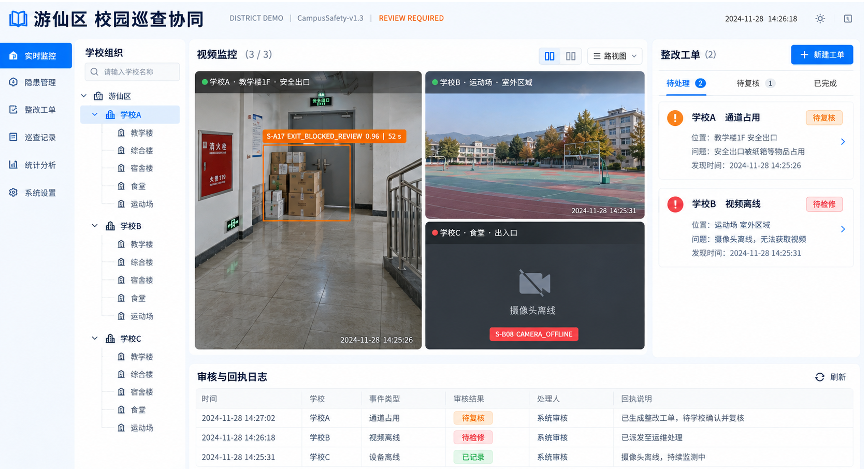Open 系统设置 in the sidebar
Screen dimensions: 868x469
(36, 193)
